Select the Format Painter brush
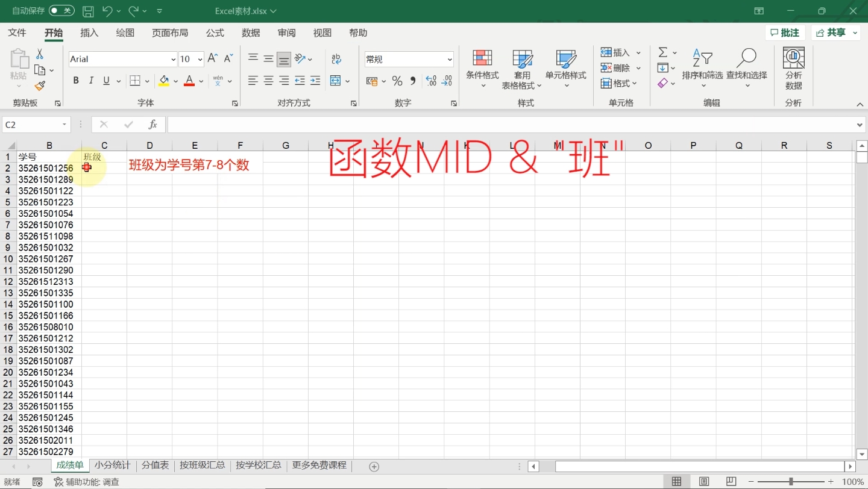The image size is (868, 489). click(40, 86)
